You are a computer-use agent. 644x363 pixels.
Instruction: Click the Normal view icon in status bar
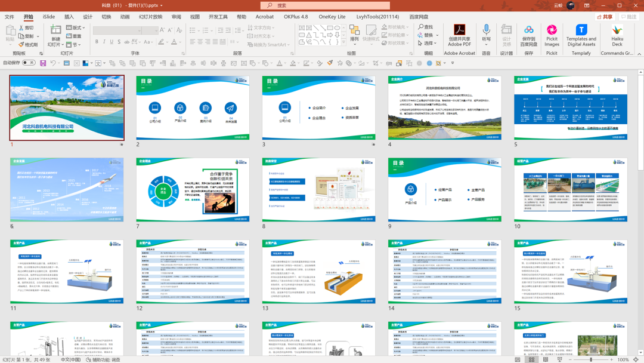[x=518, y=359]
